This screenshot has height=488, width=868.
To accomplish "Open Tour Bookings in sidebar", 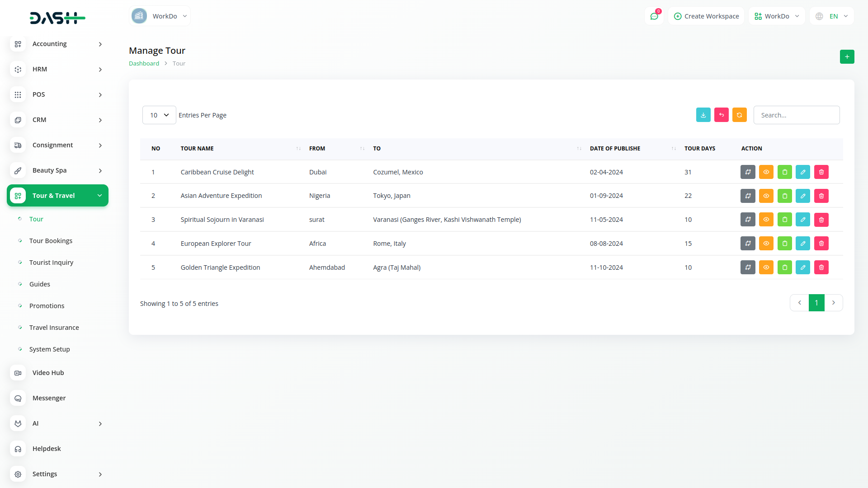I will [51, 241].
